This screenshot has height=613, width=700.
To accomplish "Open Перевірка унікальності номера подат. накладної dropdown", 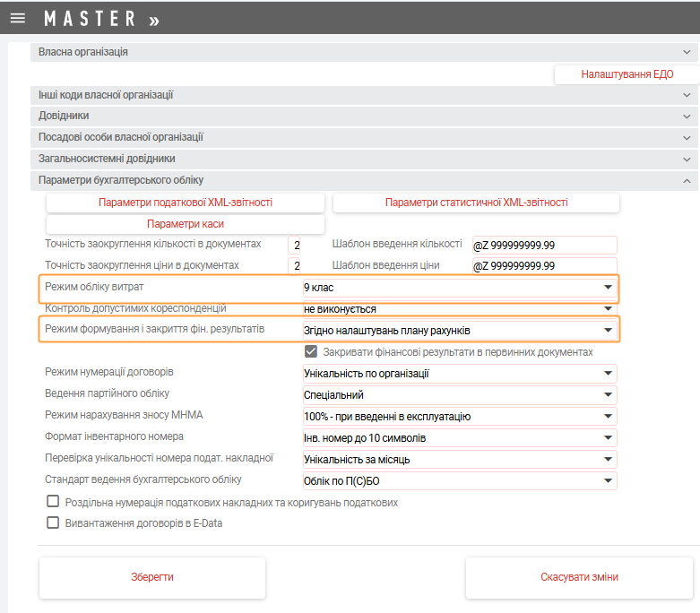I will pos(460,460).
